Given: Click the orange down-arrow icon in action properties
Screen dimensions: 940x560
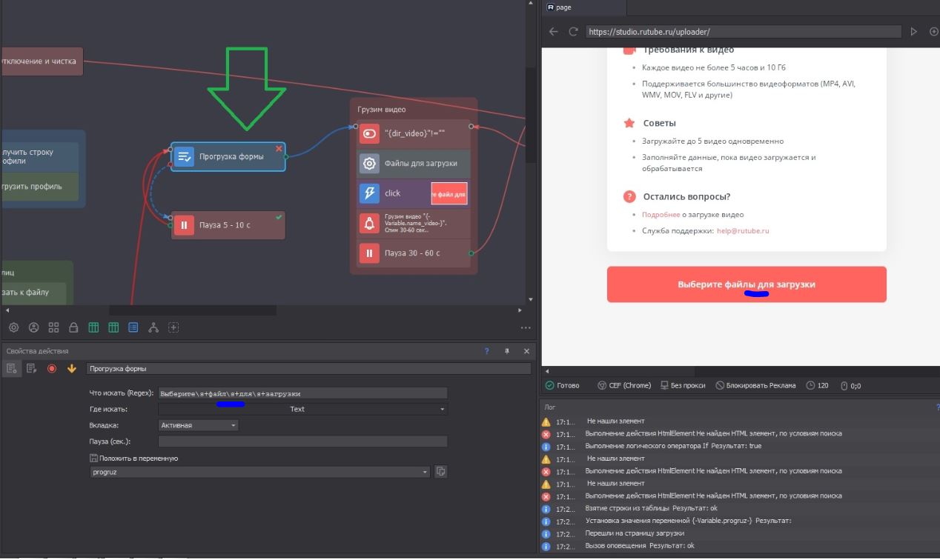Looking at the screenshot, I should (72, 368).
